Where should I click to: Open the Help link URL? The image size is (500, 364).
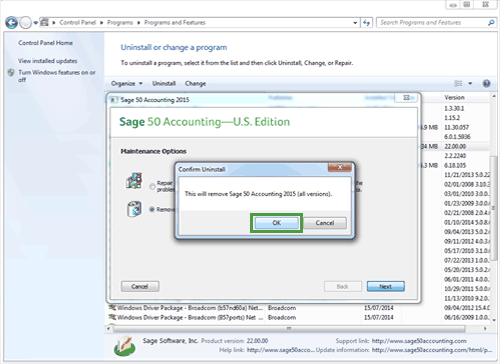point(280,350)
